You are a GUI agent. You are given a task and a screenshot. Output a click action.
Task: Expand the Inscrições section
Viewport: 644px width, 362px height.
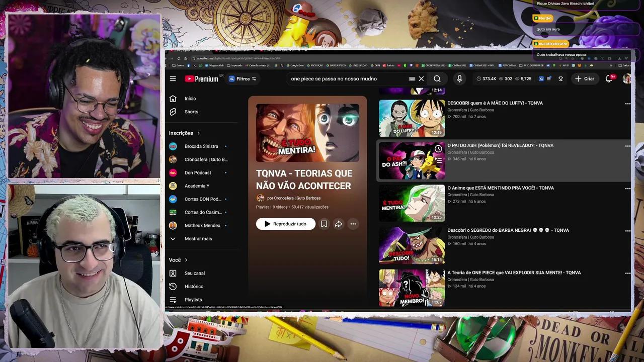[185, 133]
